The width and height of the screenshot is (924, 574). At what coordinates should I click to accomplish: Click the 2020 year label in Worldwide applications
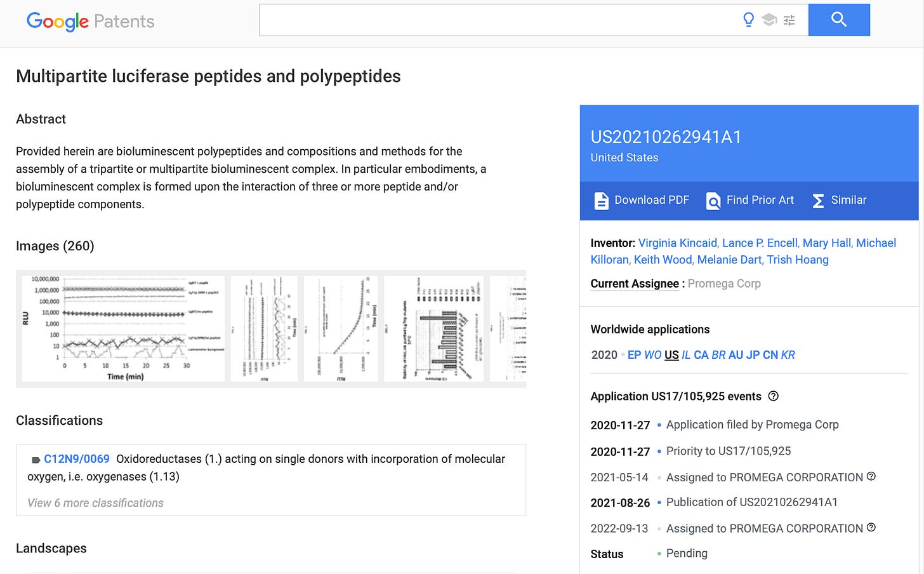coord(604,355)
